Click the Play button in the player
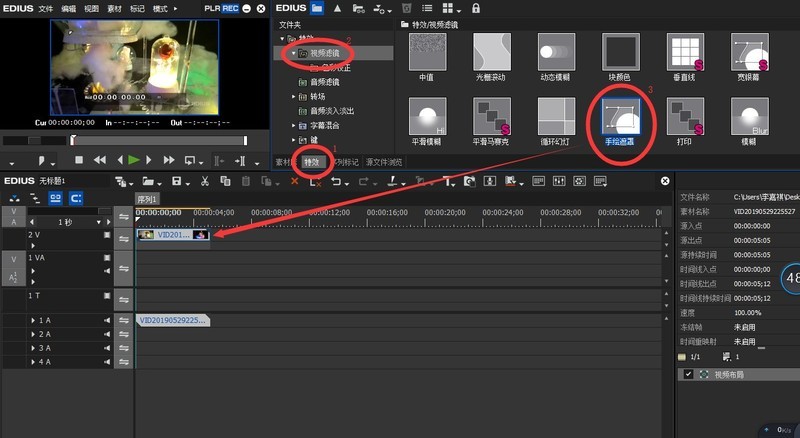This screenshot has height=438, width=800. point(134,160)
